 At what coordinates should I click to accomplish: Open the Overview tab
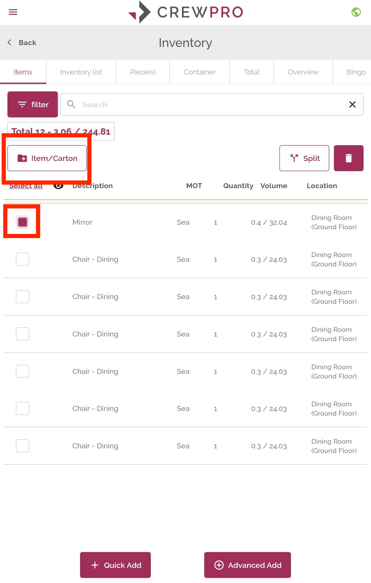303,72
